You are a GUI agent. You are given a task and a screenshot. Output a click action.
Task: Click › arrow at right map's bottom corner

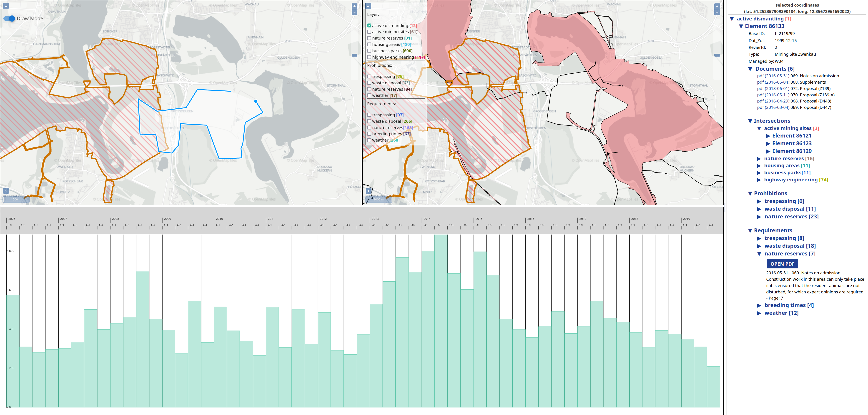pyautogui.click(x=368, y=191)
